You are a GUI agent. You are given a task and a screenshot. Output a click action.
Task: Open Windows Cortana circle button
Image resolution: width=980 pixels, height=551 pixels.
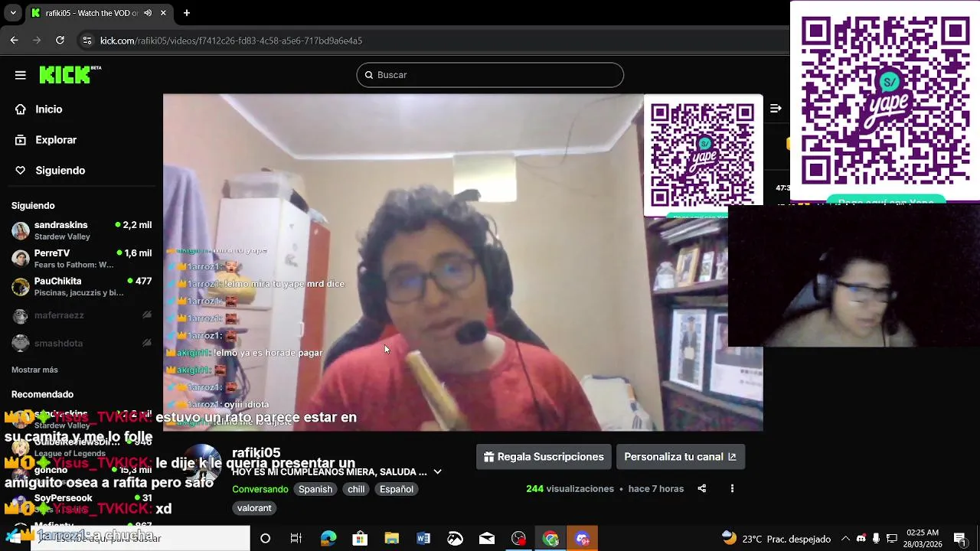265,539
